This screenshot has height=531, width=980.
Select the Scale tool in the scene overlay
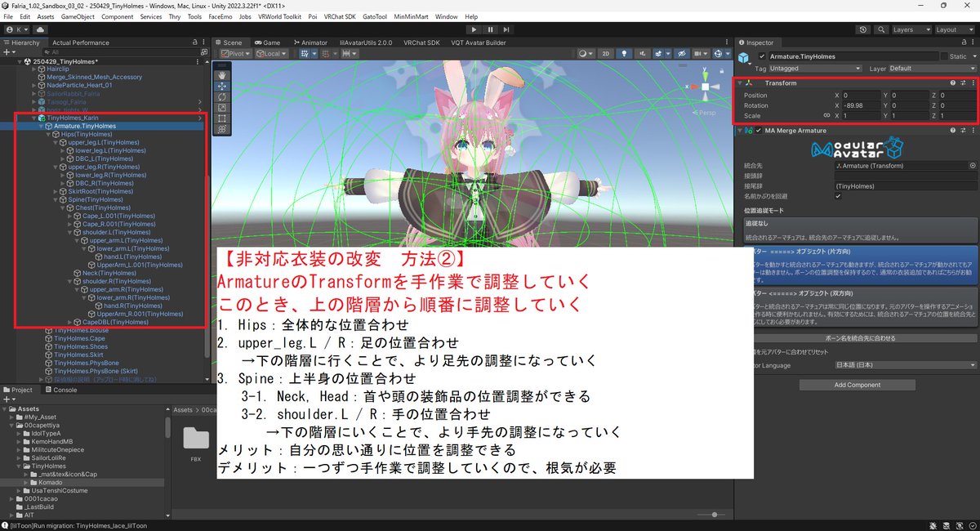click(x=223, y=108)
